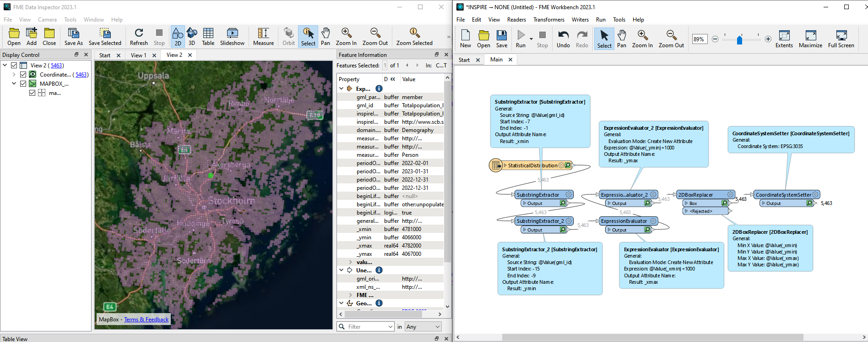Open Readers menu in Workbench
The image size is (868, 342).
pyautogui.click(x=516, y=20)
